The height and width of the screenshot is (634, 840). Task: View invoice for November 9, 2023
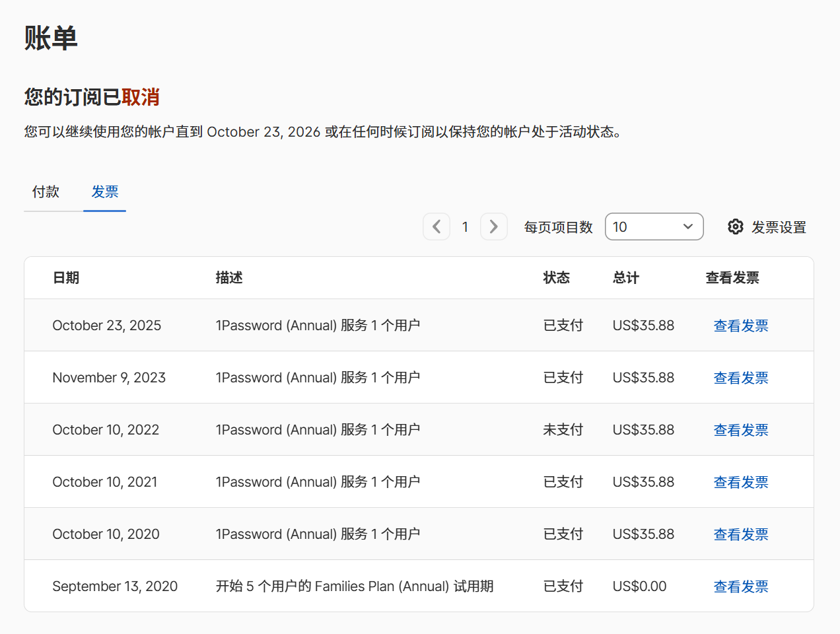coord(741,378)
